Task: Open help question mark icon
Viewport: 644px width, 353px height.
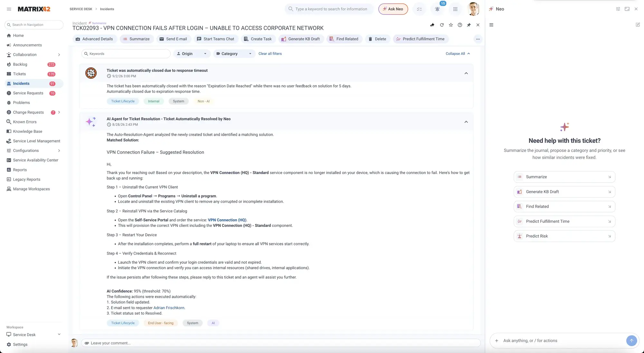Action: point(460,25)
